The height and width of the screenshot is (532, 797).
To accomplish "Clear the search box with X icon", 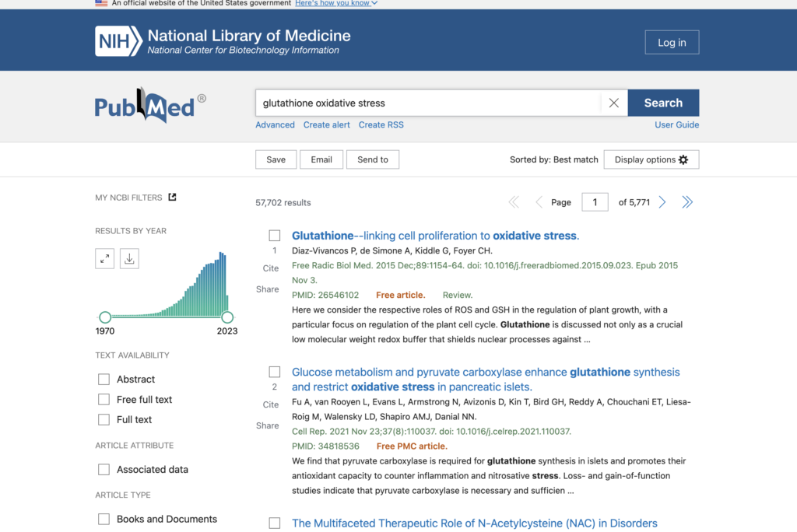I will click(613, 103).
